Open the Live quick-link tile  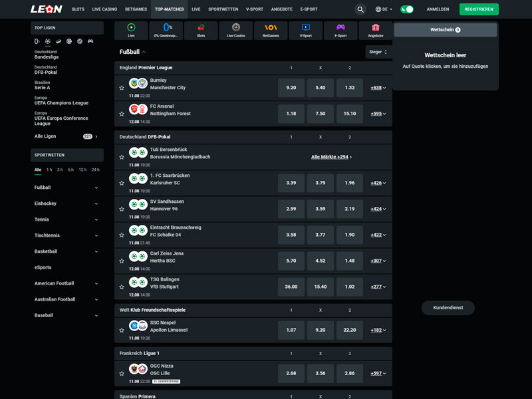point(131,30)
